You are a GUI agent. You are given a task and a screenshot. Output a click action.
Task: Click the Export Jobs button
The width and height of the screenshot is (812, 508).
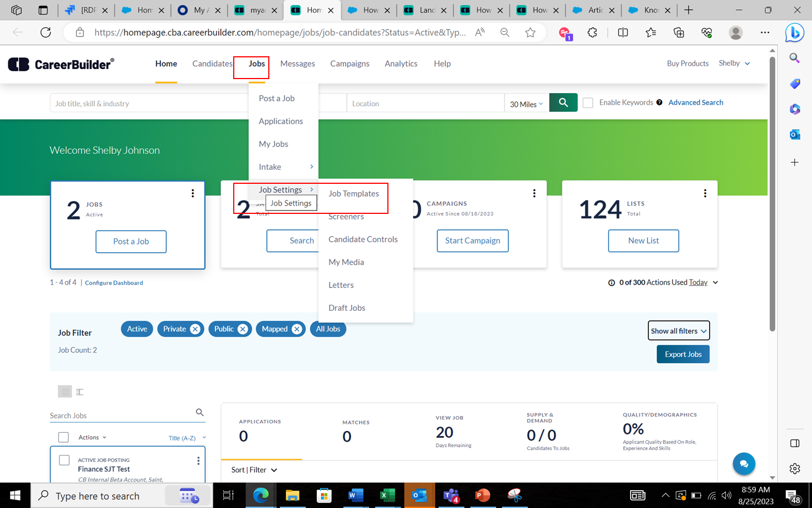[x=682, y=354]
